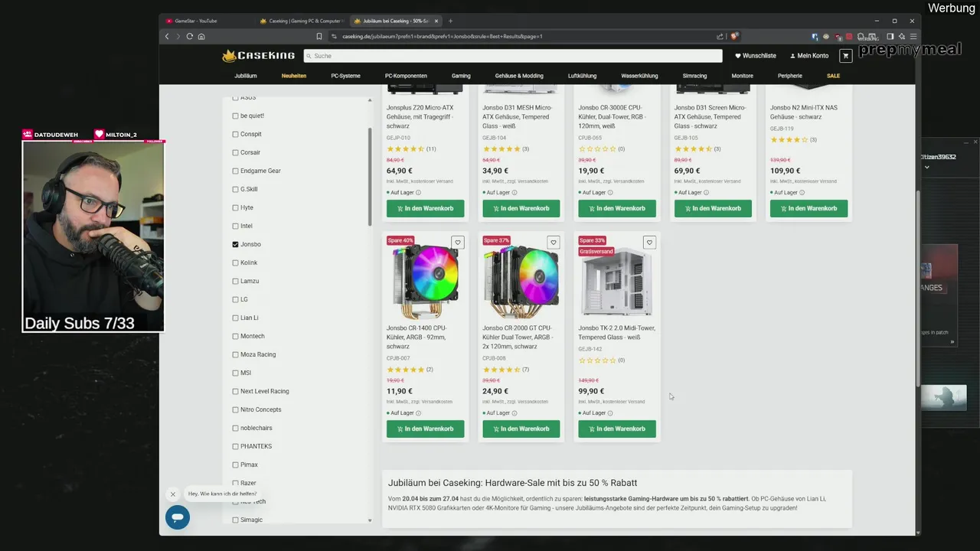Open the Neuheiten menu
Image resolution: width=980 pixels, height=551 pixels.
[294, 76]
